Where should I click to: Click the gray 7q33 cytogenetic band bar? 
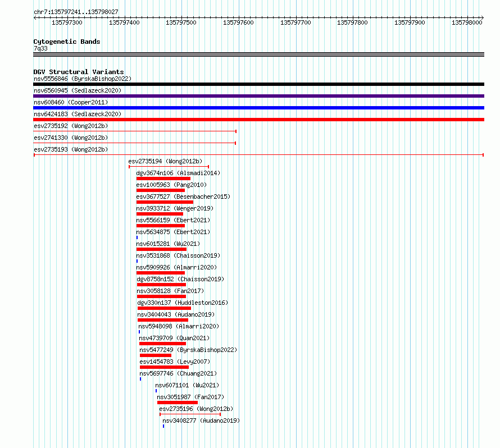point(258,54)
